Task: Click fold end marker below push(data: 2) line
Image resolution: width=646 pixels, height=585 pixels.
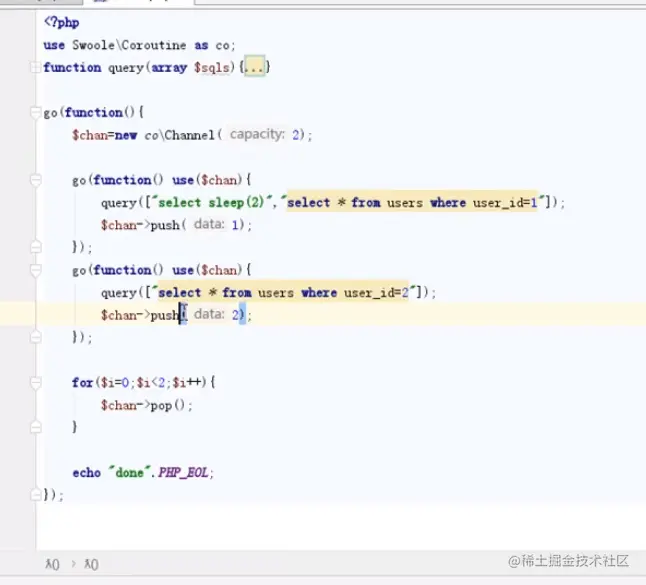Action: click(x=35, y=337)
